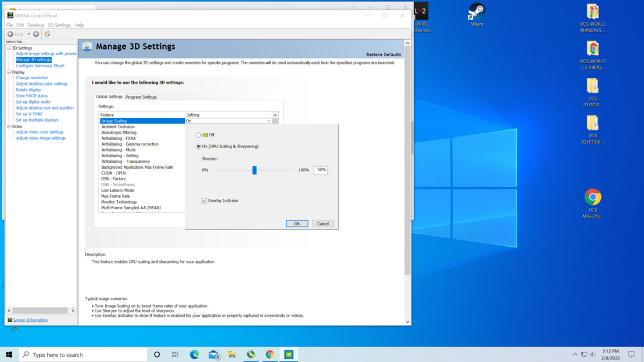This screenshot has width=644, height=362.
Task: Open Set up G-SYNC task
Action: [29, 114]
